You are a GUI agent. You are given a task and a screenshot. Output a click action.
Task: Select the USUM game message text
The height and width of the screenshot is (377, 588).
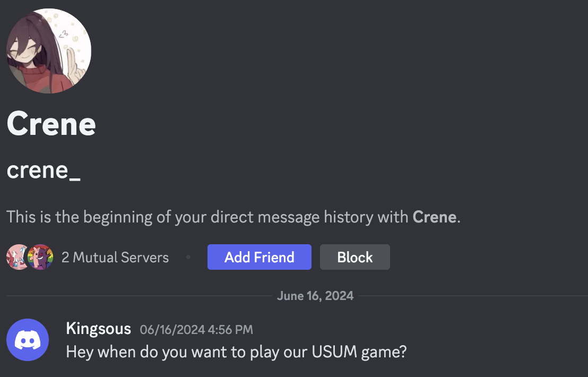click(236, 351)
